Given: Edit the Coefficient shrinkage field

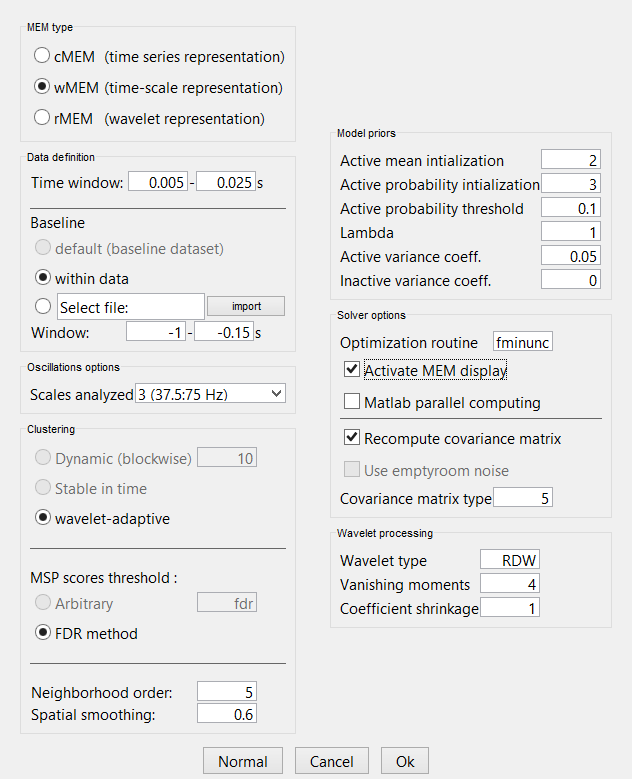Looking at the screenshot, I should (510, 607).
